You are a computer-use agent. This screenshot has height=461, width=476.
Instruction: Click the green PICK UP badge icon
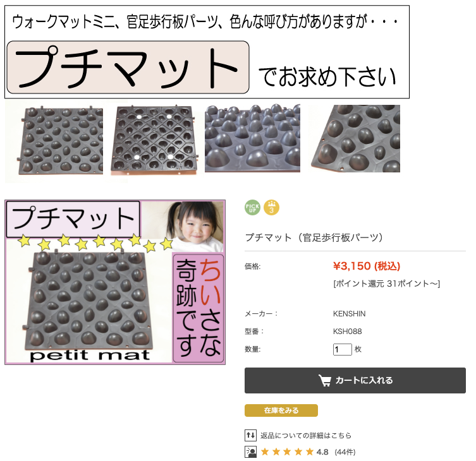pos(253,208)
